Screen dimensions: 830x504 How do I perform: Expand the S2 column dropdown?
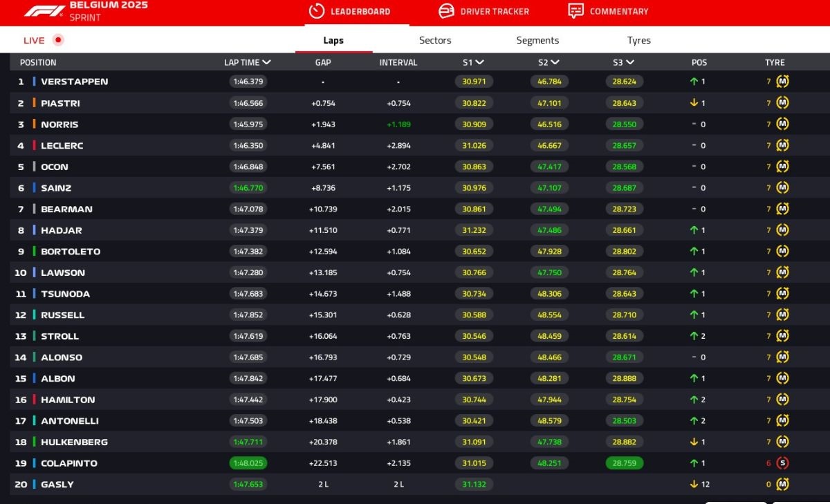555,62
